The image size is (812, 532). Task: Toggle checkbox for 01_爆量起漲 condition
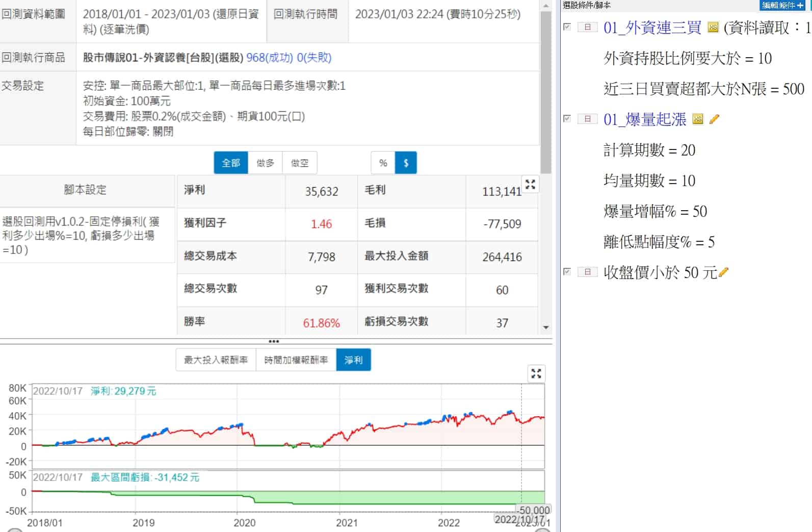pos(567,119)
